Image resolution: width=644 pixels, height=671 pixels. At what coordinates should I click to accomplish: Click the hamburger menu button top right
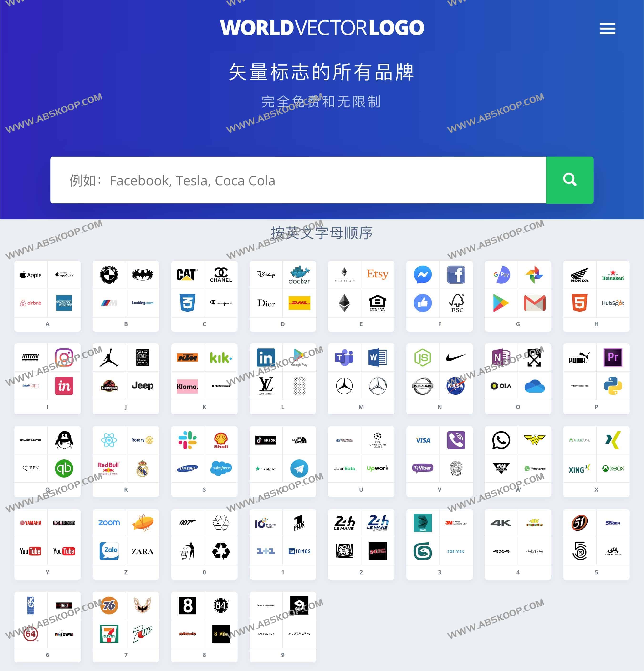[x=610, y=28]
